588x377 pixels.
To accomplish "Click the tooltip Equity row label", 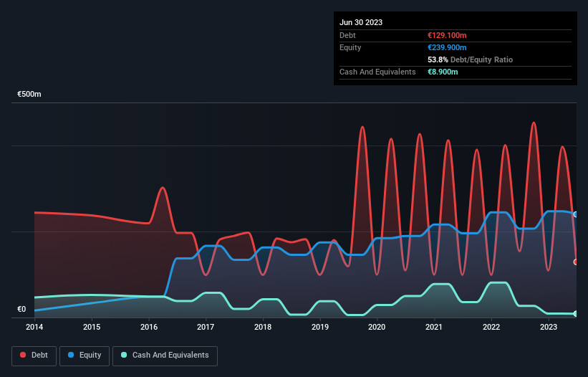I will click(350, 47).
